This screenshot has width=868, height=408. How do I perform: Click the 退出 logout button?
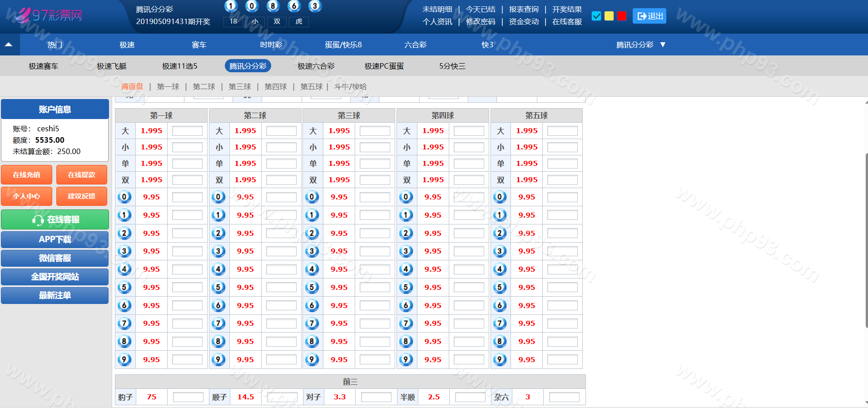coord(650,16)
